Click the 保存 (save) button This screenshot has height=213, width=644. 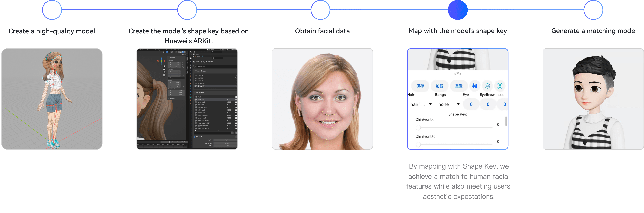[420, 86]
